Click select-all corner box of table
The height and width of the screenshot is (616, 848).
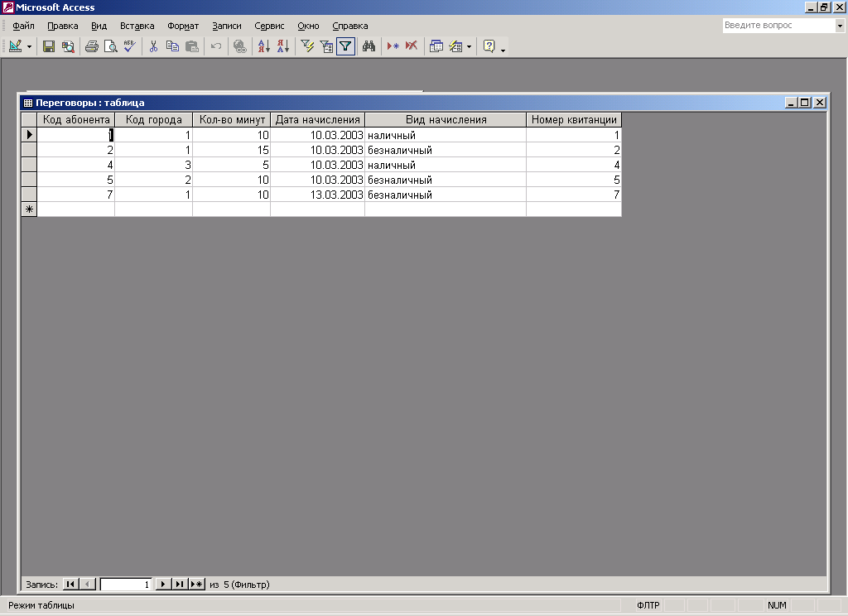tap(29, 119)
